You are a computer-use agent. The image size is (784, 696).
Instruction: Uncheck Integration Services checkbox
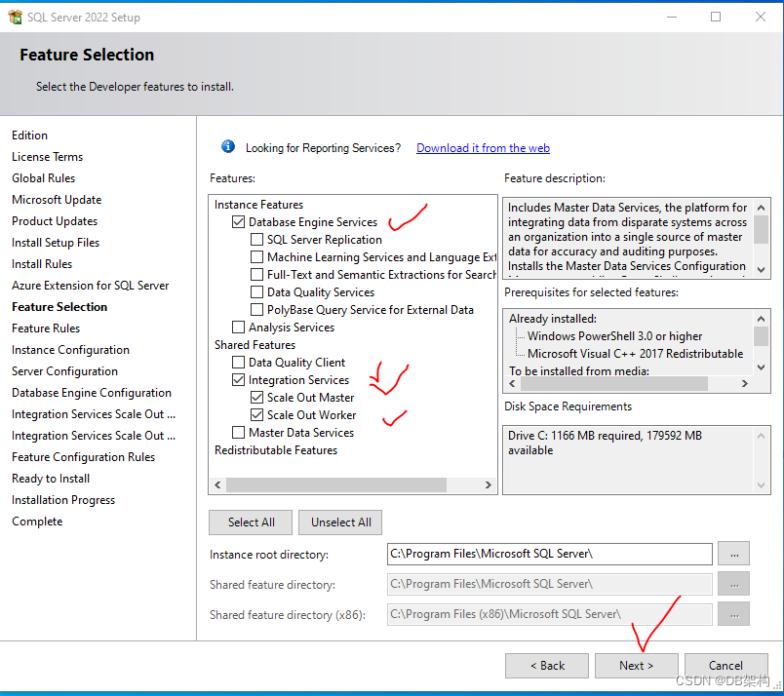click(x=239, y=380)
